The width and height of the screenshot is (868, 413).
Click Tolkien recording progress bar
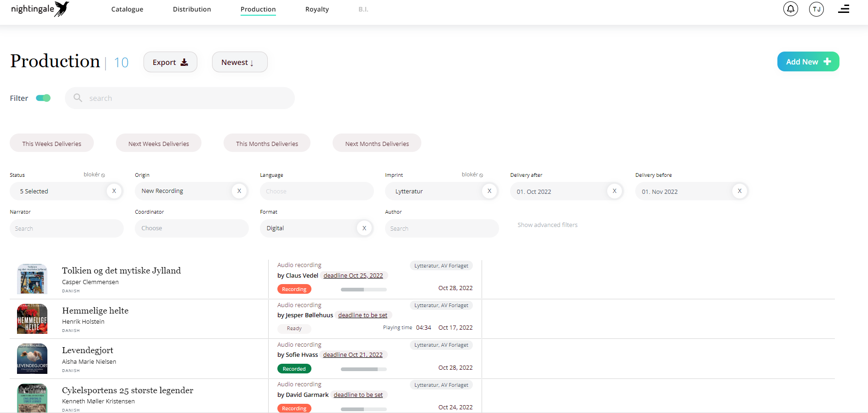click(364, 290)
